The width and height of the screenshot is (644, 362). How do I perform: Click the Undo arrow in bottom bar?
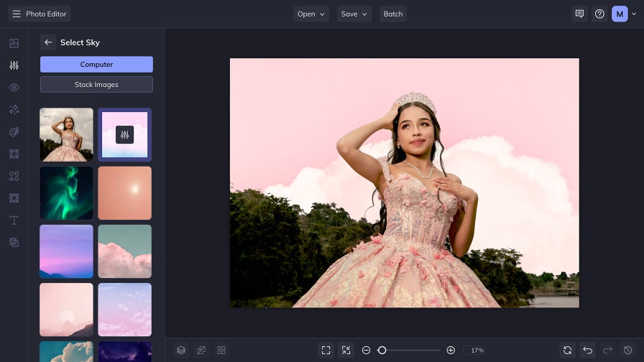587,350
